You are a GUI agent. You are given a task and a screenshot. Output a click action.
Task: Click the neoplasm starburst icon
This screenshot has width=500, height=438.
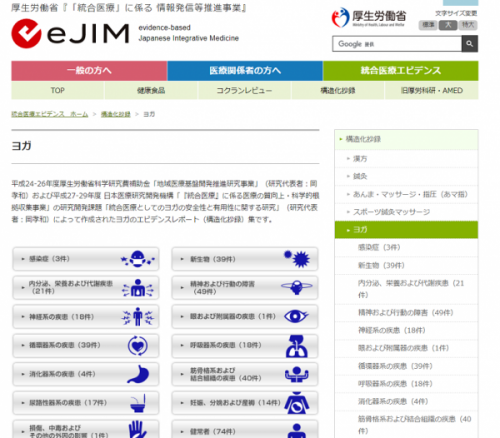point(297,259)
